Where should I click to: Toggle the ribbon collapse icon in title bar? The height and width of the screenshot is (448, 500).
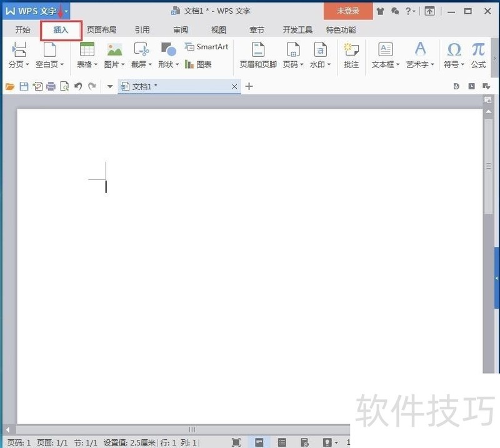(429, 11)
